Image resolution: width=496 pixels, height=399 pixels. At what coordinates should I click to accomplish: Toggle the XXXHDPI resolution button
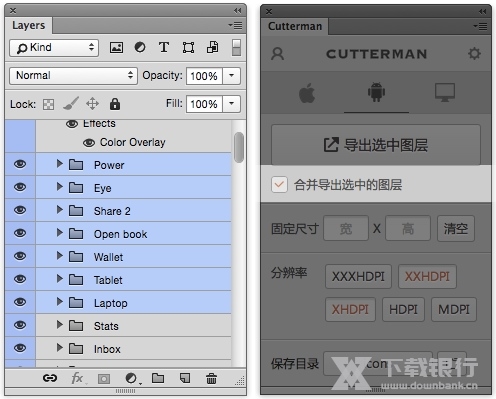pyautogui.click(x=358, y=276)
